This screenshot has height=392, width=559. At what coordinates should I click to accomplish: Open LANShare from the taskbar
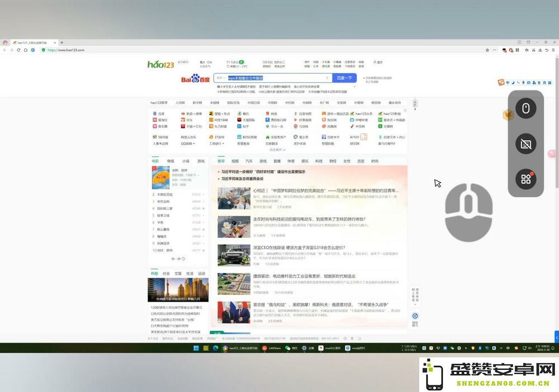271,348
